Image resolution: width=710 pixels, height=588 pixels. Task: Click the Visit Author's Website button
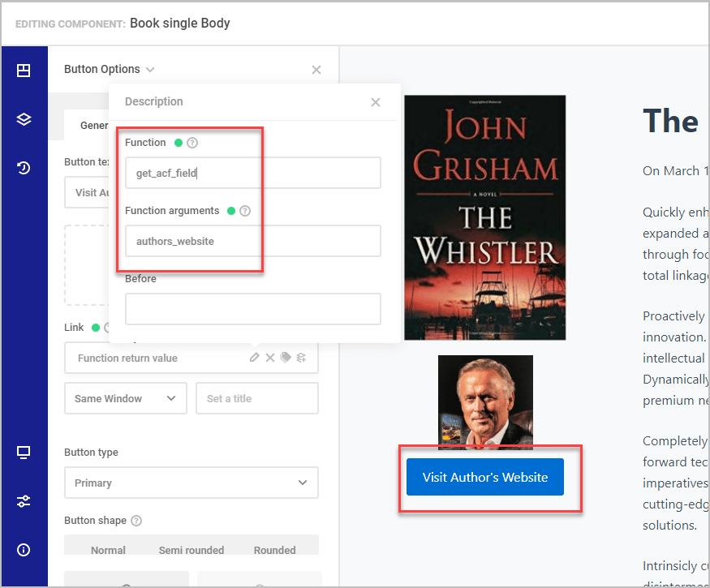coord(484,477)
